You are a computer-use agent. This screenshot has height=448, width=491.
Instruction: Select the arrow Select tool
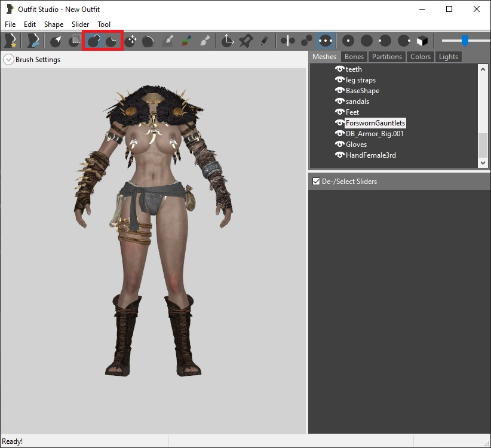pos(56,41)
